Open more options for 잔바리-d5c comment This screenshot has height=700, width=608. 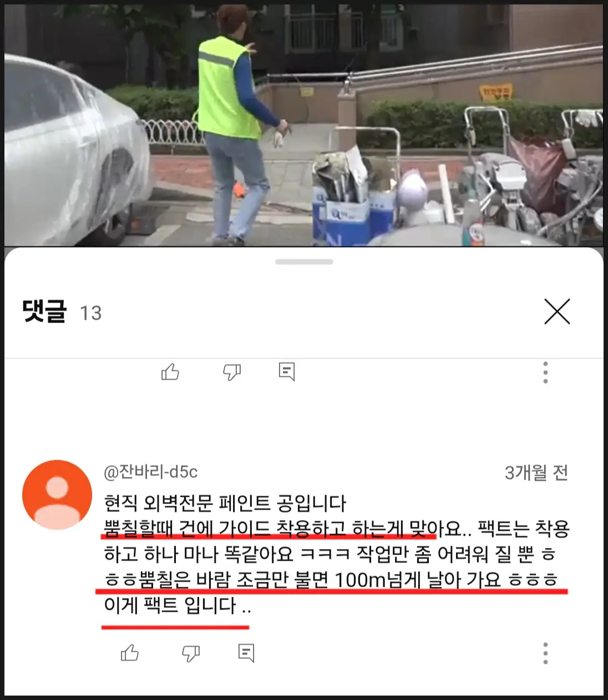tap(546, 653)
